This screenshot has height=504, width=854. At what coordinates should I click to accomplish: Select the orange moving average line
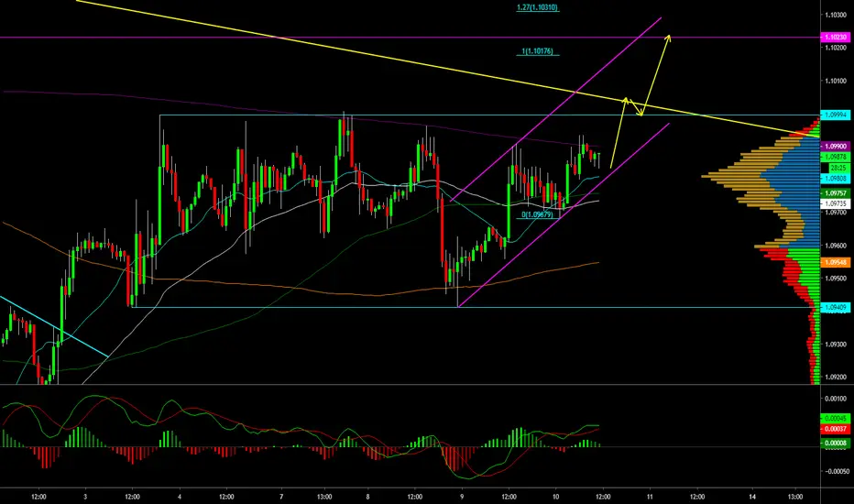click(x=300, y=290)
